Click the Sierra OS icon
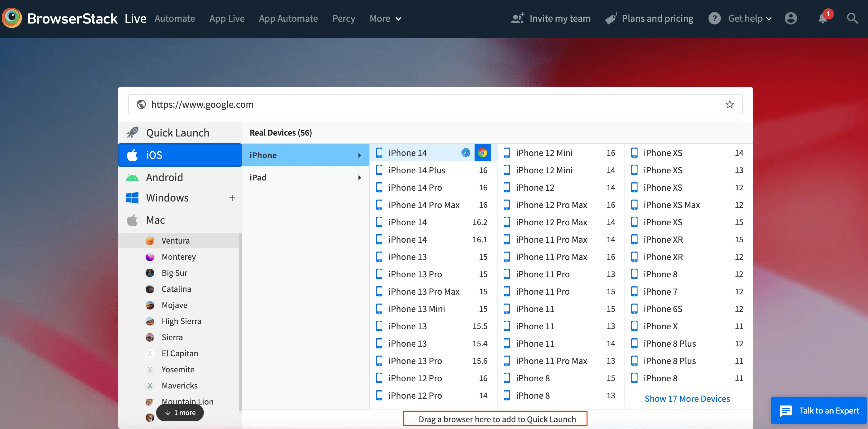The width and height of the screenshot is (868, 429). pos(150,337)
